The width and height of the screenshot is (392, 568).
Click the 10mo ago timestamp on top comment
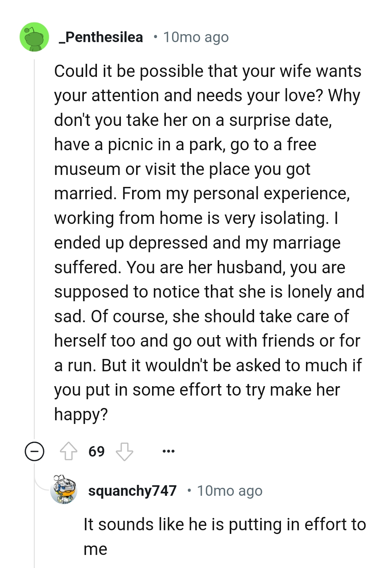click(x=195, y=37)
